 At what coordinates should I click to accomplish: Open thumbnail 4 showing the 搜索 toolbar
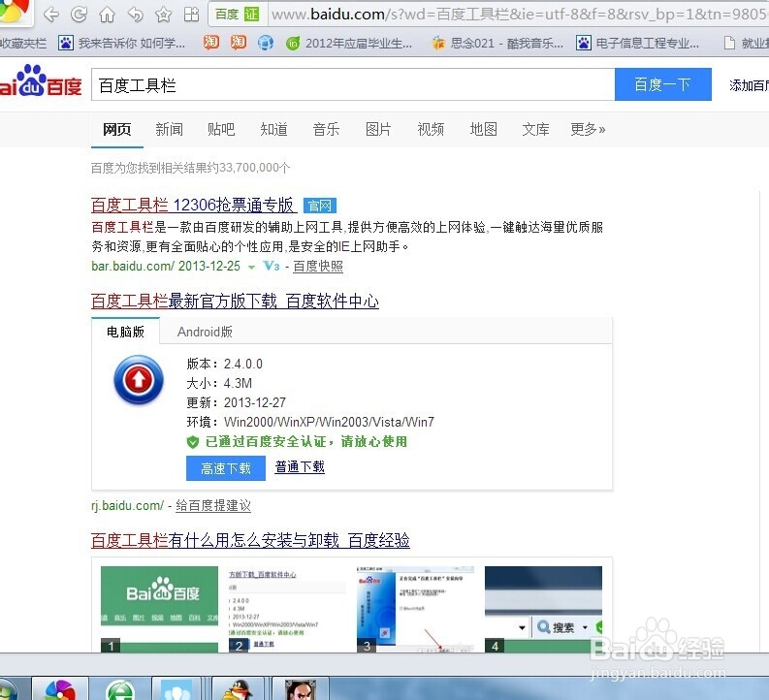[543, 609]
